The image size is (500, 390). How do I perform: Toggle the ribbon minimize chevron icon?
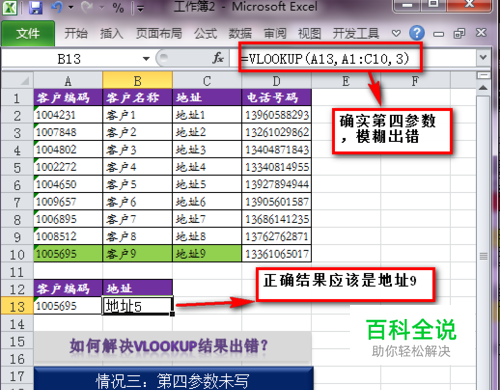pos(396,33)
